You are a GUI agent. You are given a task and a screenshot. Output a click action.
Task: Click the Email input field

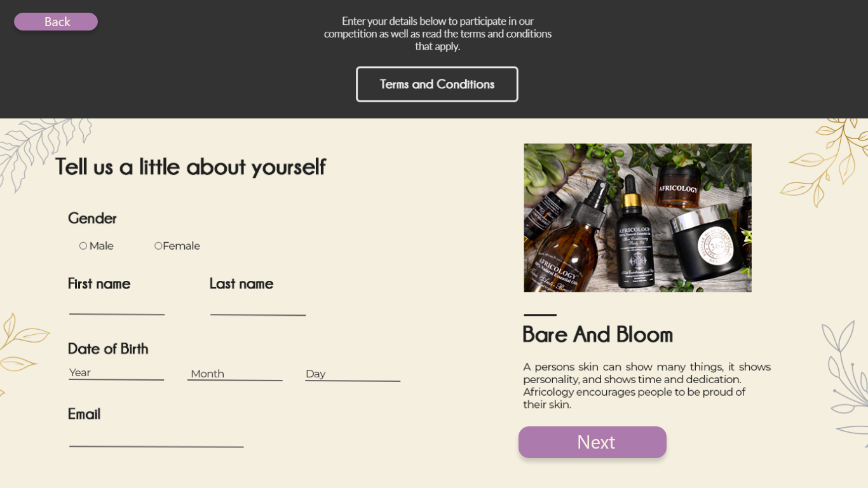tap(156, 439)
